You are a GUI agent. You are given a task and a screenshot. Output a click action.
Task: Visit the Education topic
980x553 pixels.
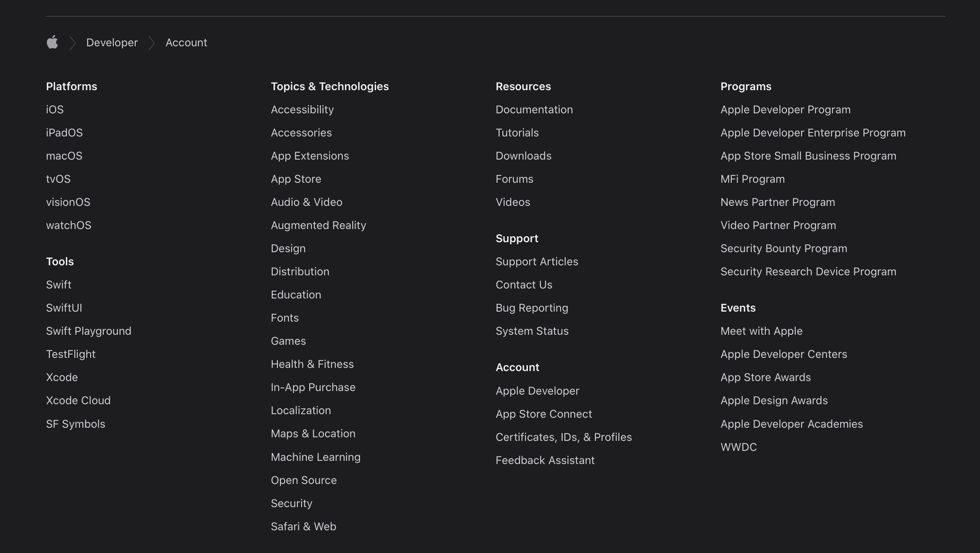tap(296, 294)
